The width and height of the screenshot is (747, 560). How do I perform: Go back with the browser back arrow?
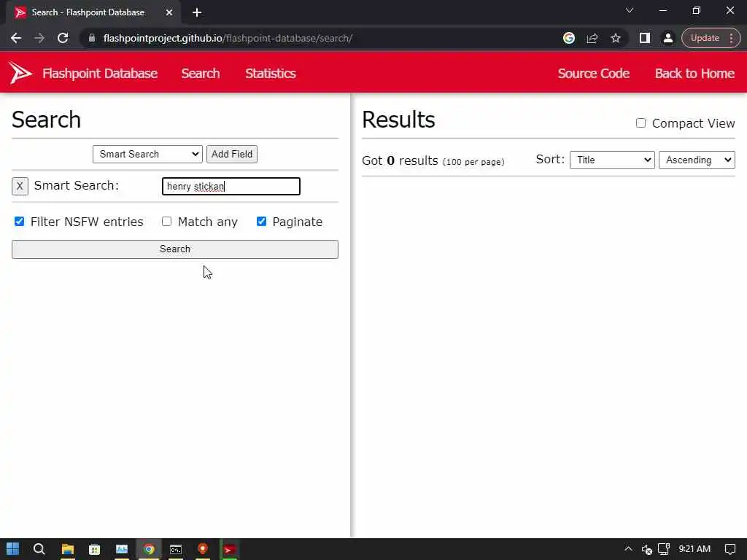(x=16, y=38)
